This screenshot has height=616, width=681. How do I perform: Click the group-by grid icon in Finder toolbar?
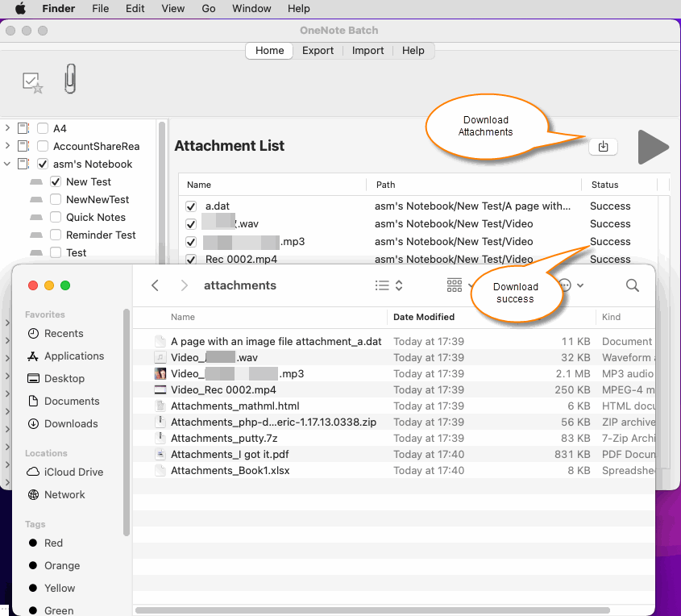pos(455,285)
